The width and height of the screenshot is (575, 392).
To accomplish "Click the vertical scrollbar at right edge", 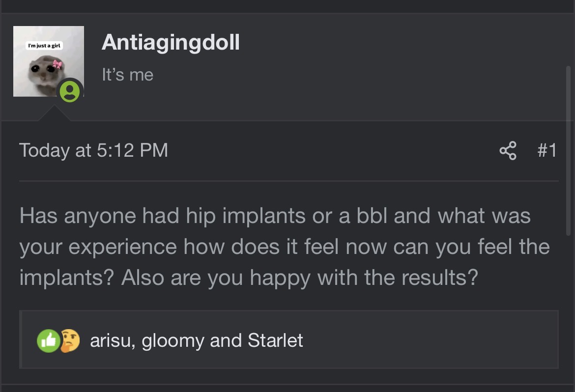I will point(569,150).
